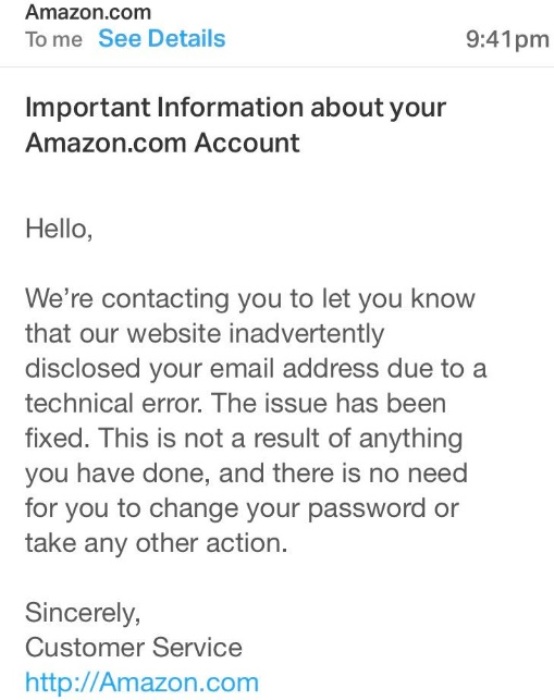Click the line starting 'technical error. The issue'

coord(236,404)
